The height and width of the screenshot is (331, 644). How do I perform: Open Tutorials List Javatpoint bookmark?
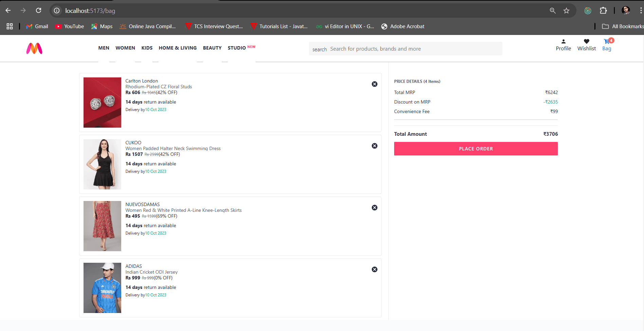point(279,26)
